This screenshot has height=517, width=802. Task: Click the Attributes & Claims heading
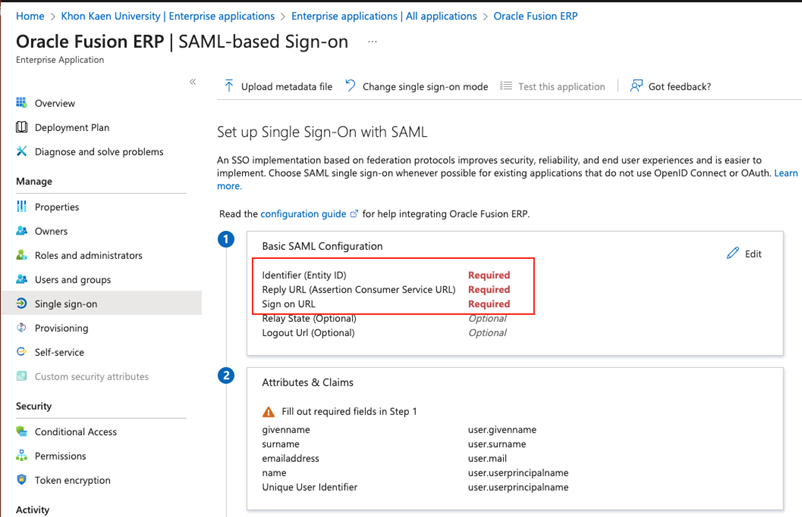pos(307,382)
